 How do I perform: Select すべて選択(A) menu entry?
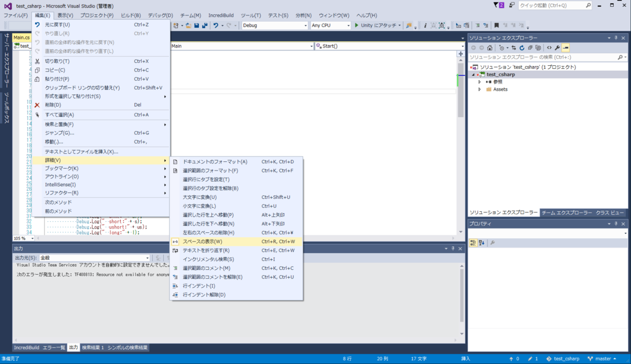102,115
